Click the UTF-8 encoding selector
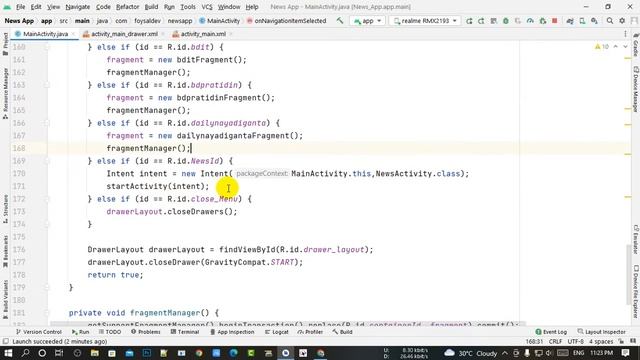Image resolution: width=640 pixels, height=360 pixels. point(576,341)
